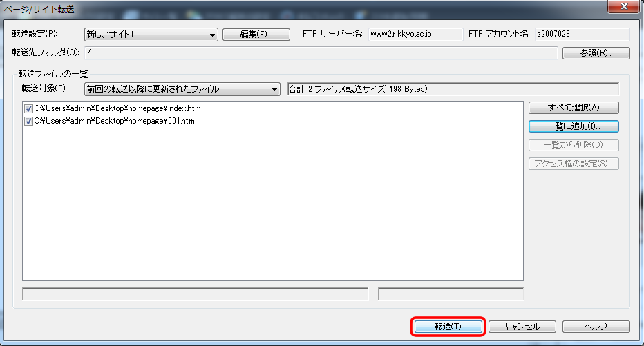This screenshot has width=644, height=346.
Task: Click the FTP account name field z2007028
Action: (583, 34)
